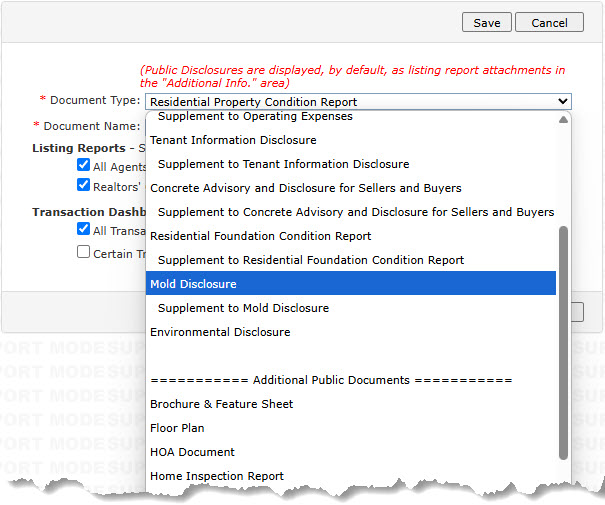The height and width of the screenshot is (505, 605).
Task: Select the highlighted Mold Disclosure option
Action: (x=351, y=284)
